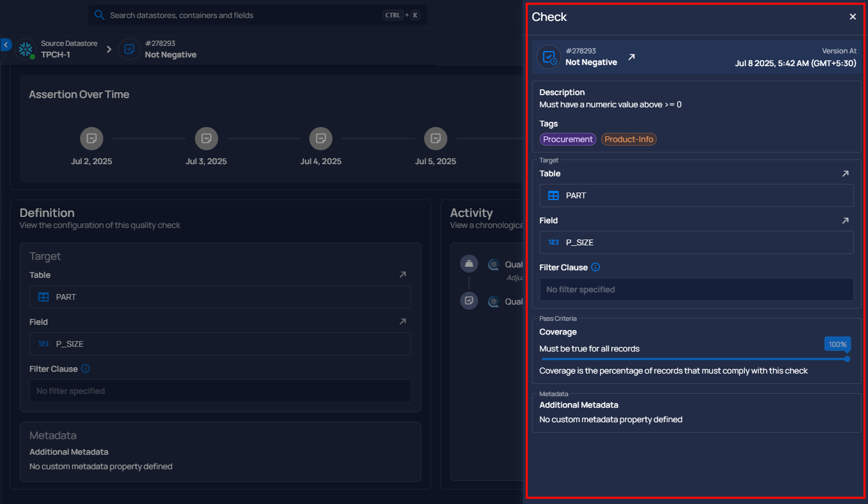This screenshot has width=868, height=504.
Task: Open the Field link arrow in the Check panel
Action: 845,220
